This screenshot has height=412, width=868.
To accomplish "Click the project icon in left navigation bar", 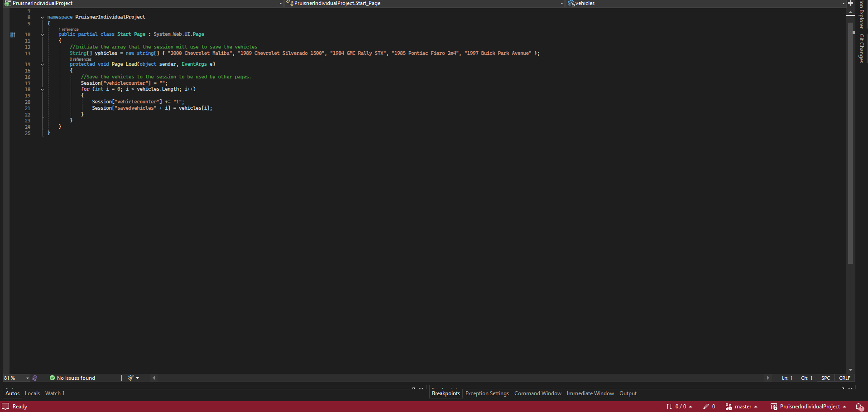I will (7, 3).
